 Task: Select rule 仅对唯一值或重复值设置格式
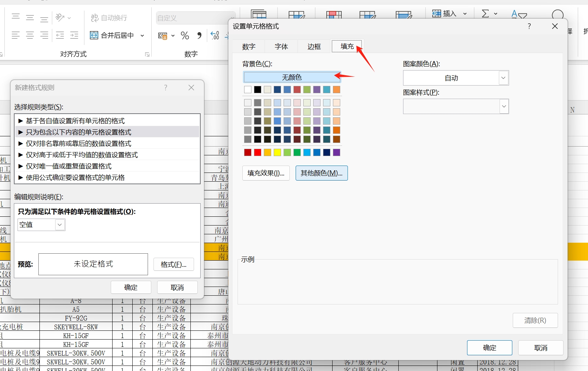107,166
